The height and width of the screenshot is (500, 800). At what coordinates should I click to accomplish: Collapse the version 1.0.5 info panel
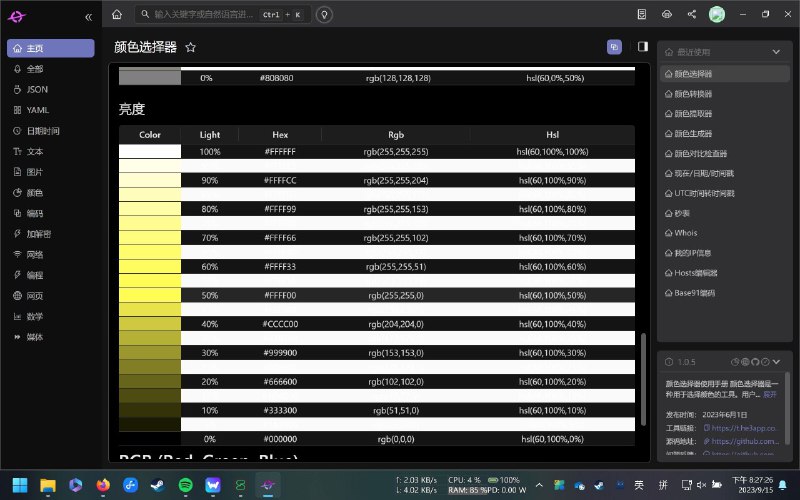click(x=776, y=361)
